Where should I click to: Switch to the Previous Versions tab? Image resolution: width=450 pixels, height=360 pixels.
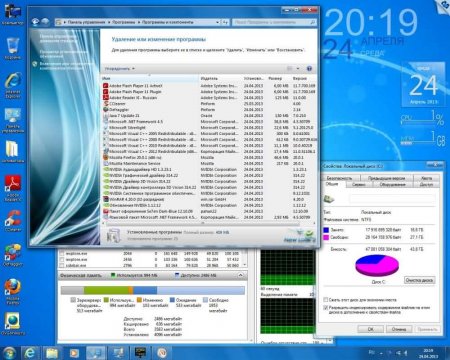point(387,178)
